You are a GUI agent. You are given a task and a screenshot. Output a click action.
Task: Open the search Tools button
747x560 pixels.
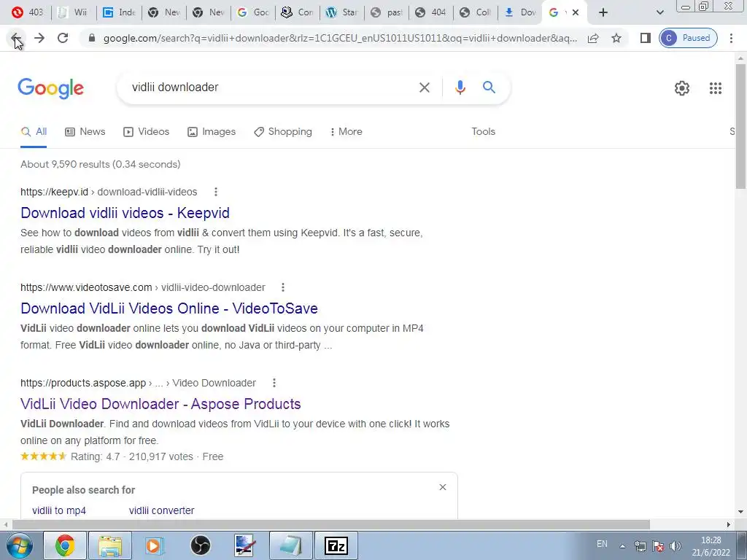tap(483, 132)
